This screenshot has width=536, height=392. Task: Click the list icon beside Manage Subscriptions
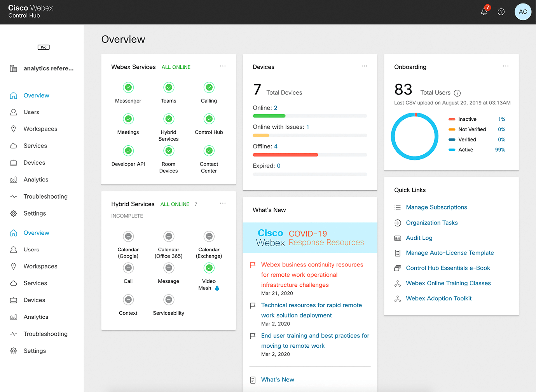[398, 207]
